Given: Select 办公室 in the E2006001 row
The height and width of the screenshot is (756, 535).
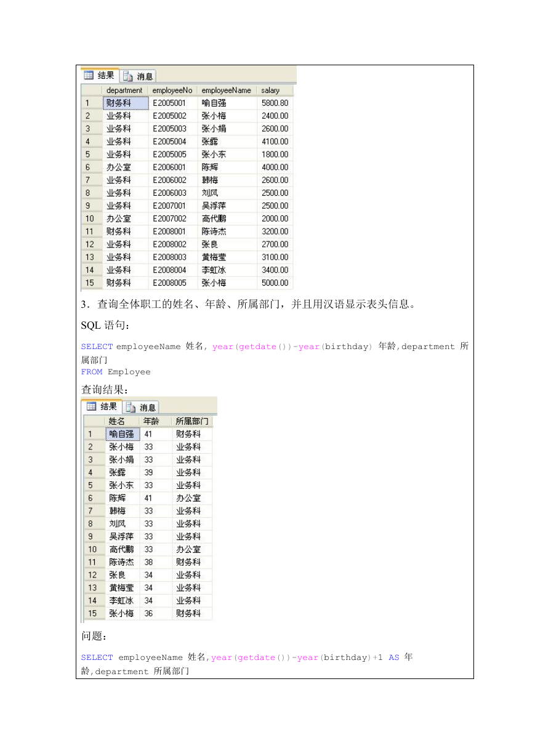Looking at the screenshot, I should tap(125, 167).
